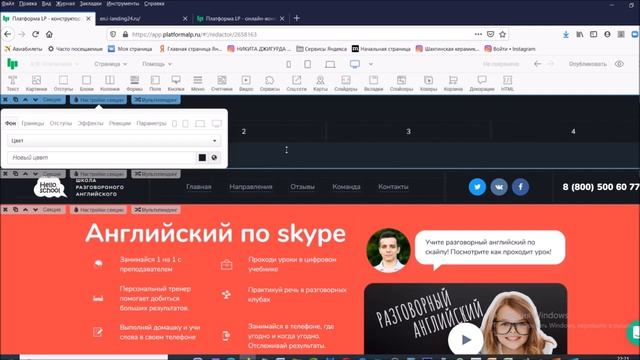Switch editor to laptop viewport
Viewport: 640px width, 360px height.
click(x=330, y=64)
